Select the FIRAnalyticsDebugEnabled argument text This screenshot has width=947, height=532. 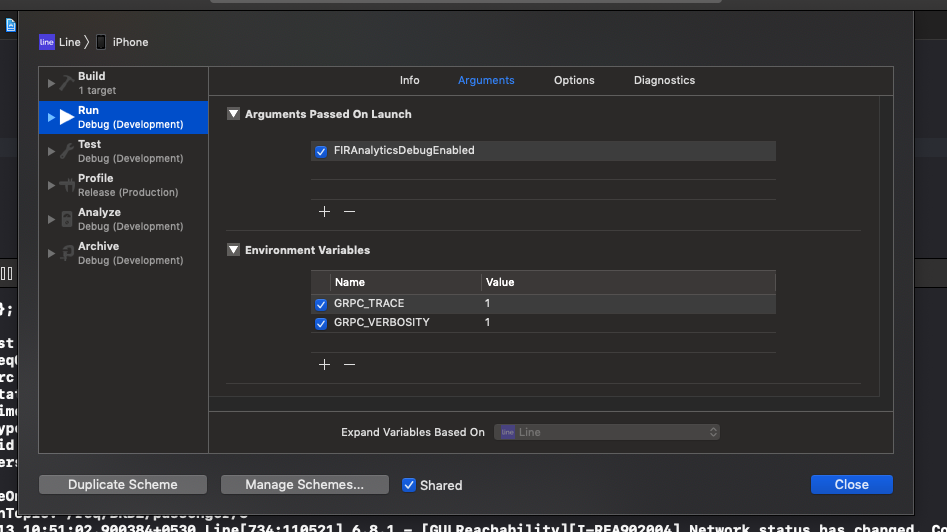point(404,150)
